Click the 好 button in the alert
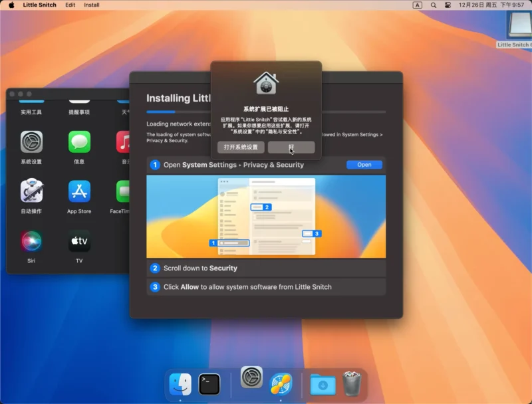This screenshot has width=532, height=404. (x=291, y=147)
